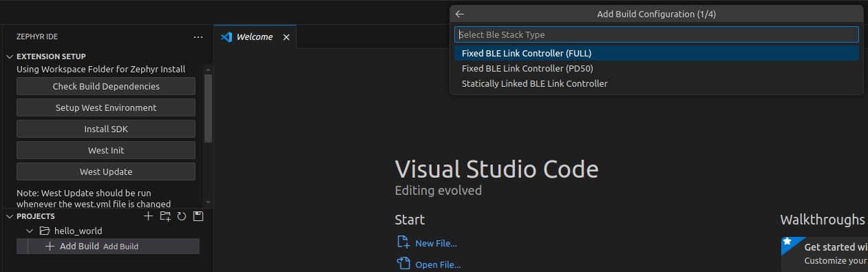Click Setup West Environment button

coord(106,107)
